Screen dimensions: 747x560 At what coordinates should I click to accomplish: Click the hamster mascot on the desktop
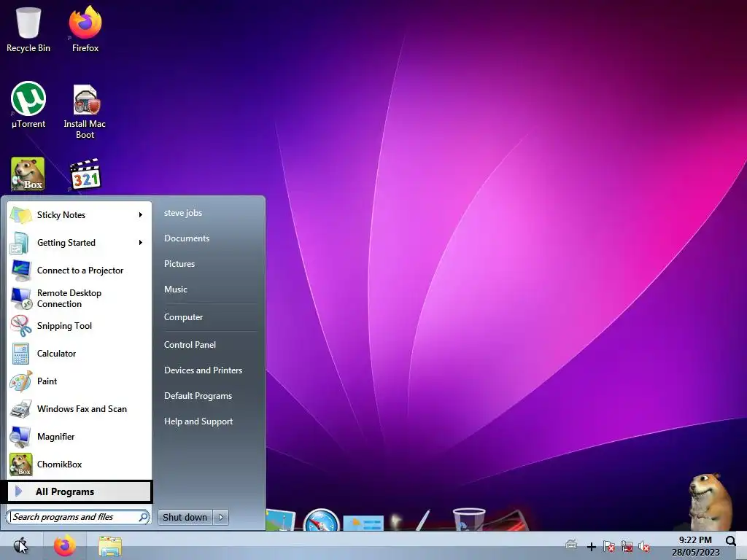[x=710, y=502]
